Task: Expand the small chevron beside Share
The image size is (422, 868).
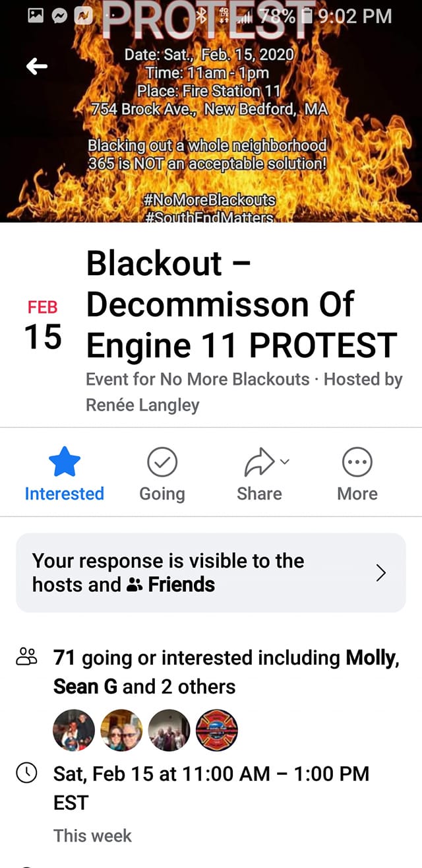Action: click(284, 462)
